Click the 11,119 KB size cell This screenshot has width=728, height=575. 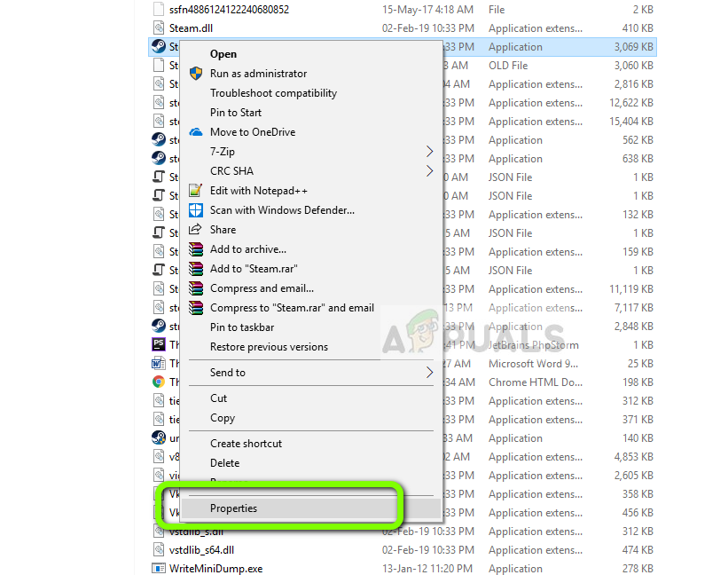point(631,289)
